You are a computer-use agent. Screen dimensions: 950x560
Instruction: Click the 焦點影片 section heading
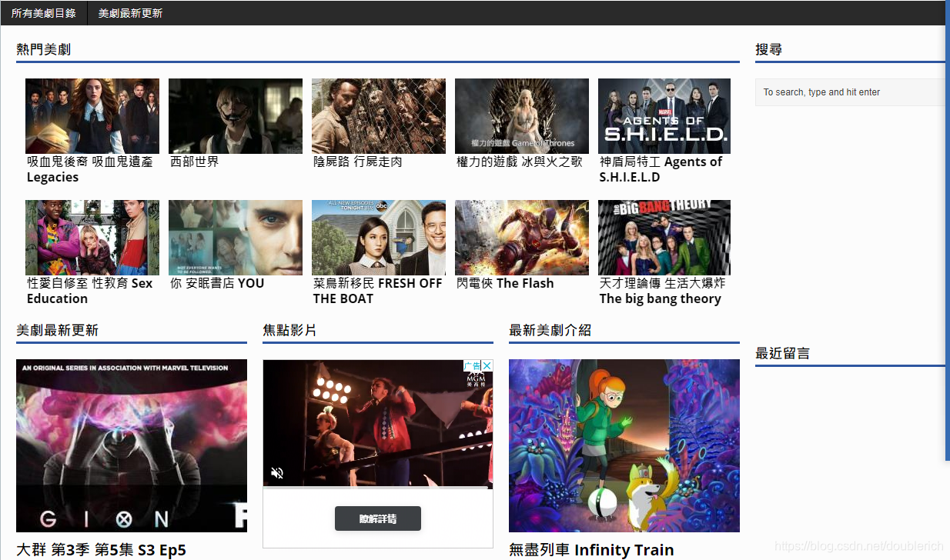290,330
